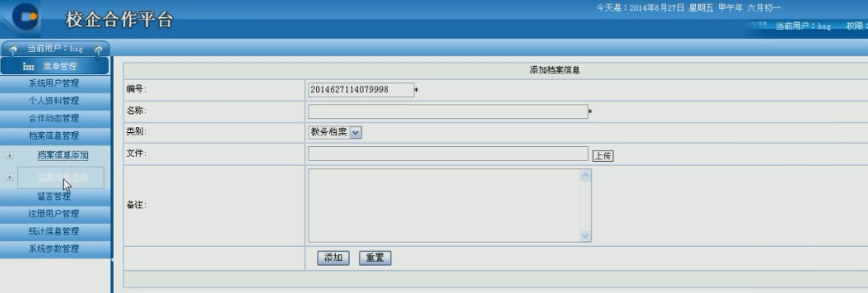Click the 当前用户：hsg sidebar tab
This screenshot has height=293, width=868.
click(x=55, y=48)
